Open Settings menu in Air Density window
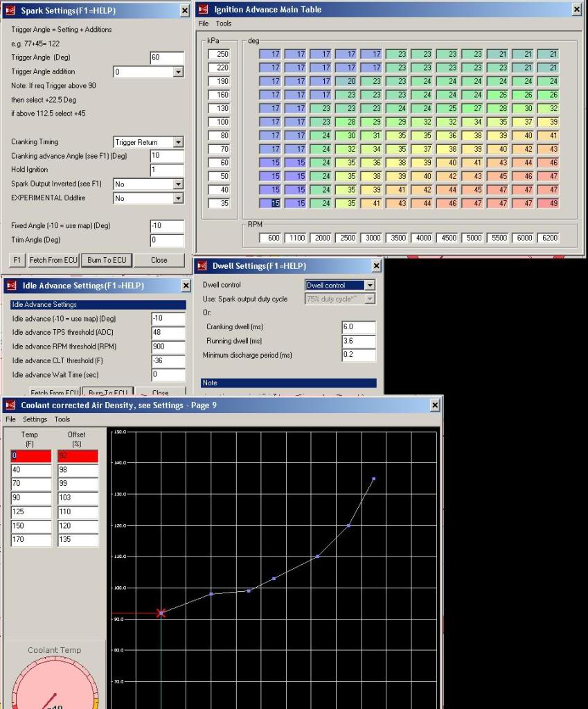The height and width of the screenshot is (709, 588). click(35, 419)
